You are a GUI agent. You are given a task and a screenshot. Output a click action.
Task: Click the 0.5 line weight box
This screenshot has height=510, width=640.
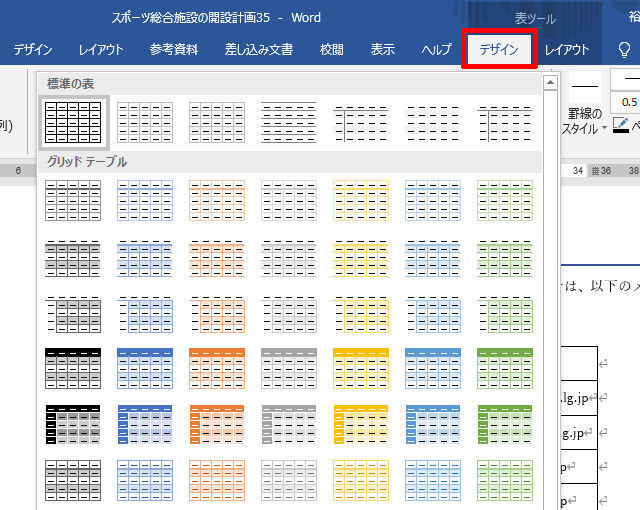coord(626,102)
